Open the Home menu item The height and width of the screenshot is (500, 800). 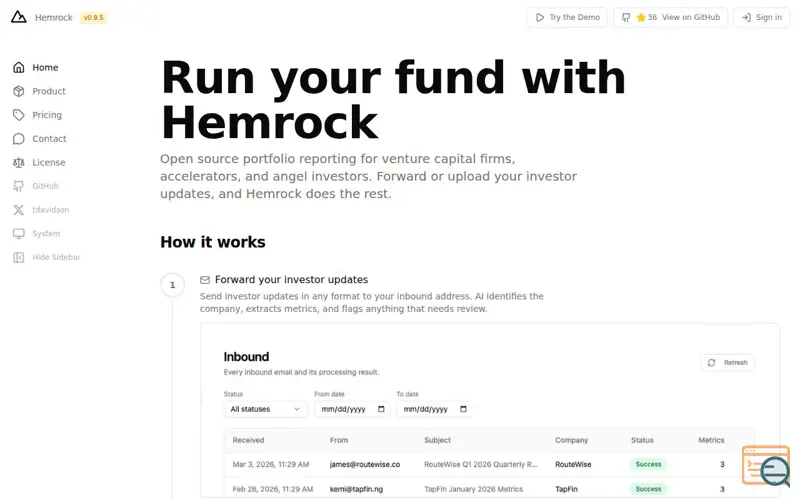tap(45, 67)
